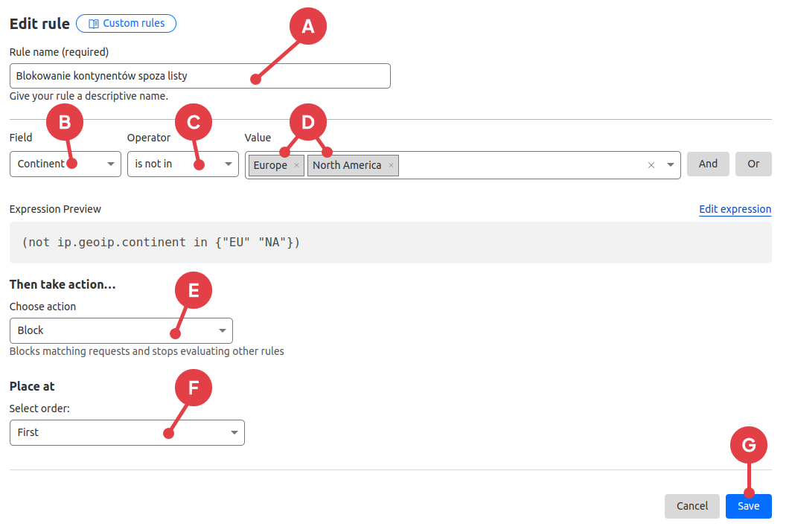Remove the North America tag using its x
This screenshot has height=532, width=792.
(x=391, y=165)
